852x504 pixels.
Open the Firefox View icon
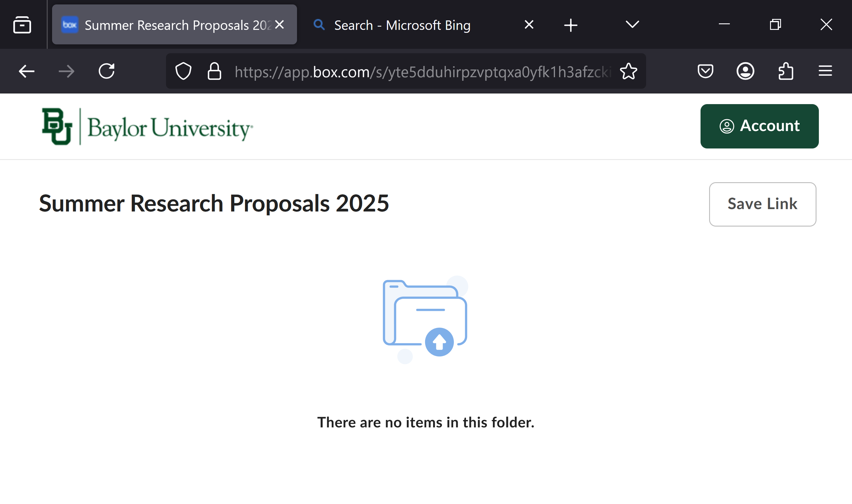22,25
